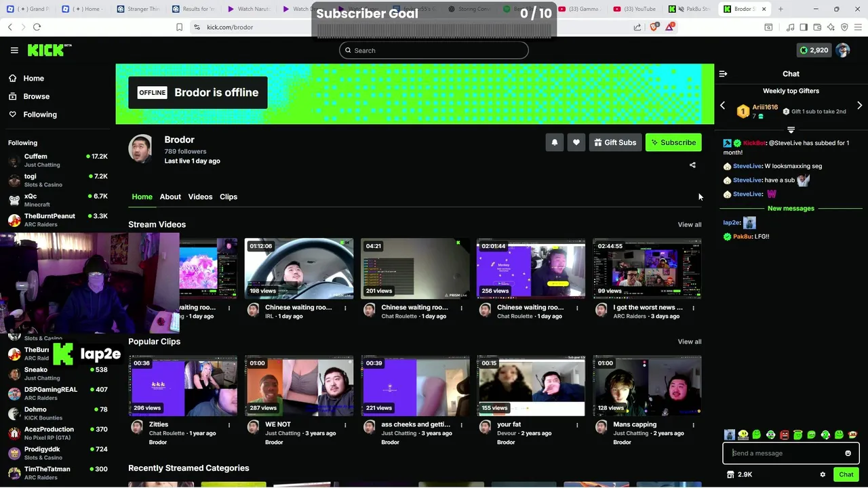The height and width of the screenshot is (488, 868).
Task: Switch to the Clips tab
Action: [x=229, y=197]
